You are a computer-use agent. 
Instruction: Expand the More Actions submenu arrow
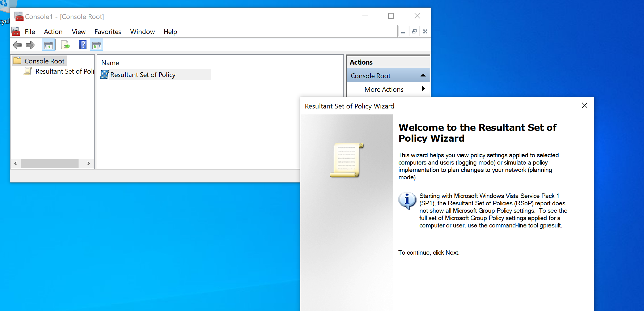423,89
